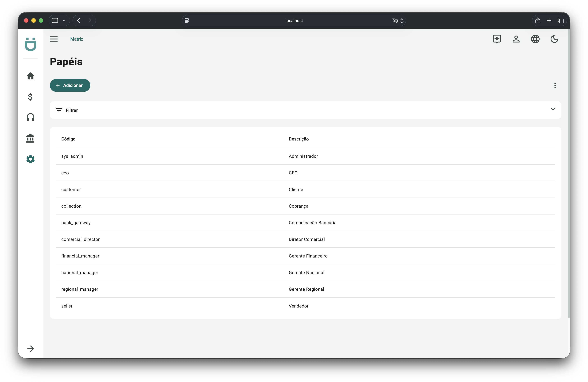Click the AI sparkle chat icon

497,39
